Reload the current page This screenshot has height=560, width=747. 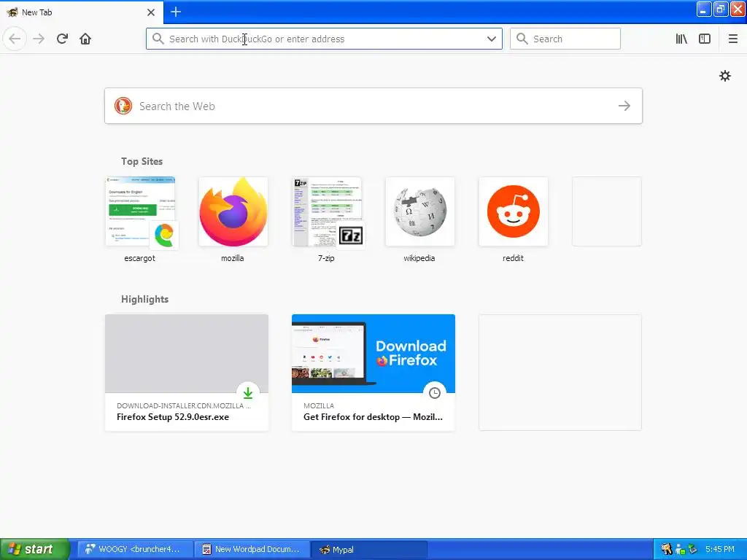click(62, 39)
